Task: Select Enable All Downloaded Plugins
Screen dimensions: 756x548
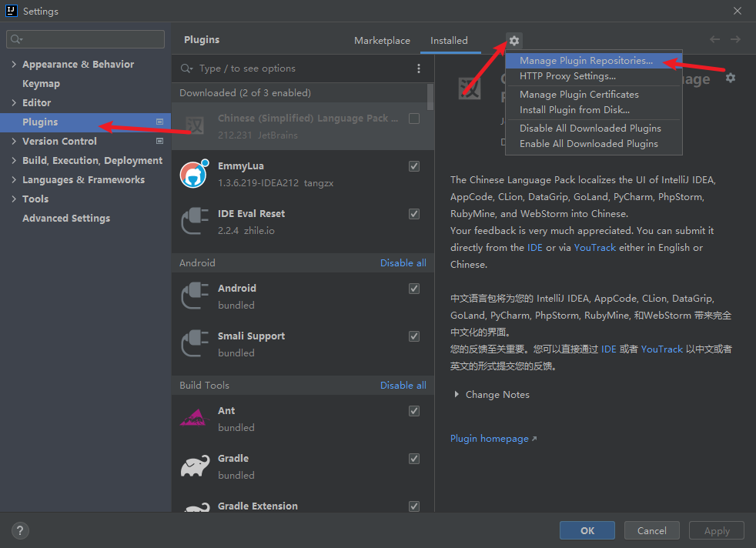Action: pos(594,144)
